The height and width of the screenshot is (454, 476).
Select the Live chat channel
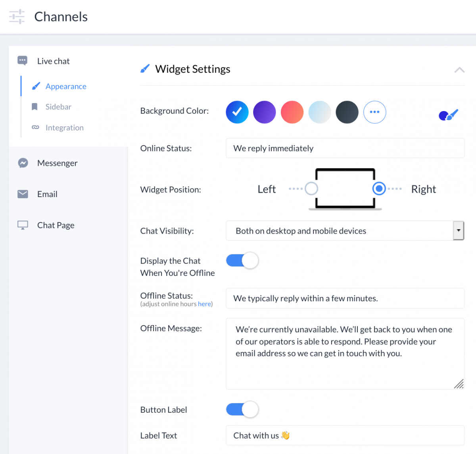click(x=54, y=61)
